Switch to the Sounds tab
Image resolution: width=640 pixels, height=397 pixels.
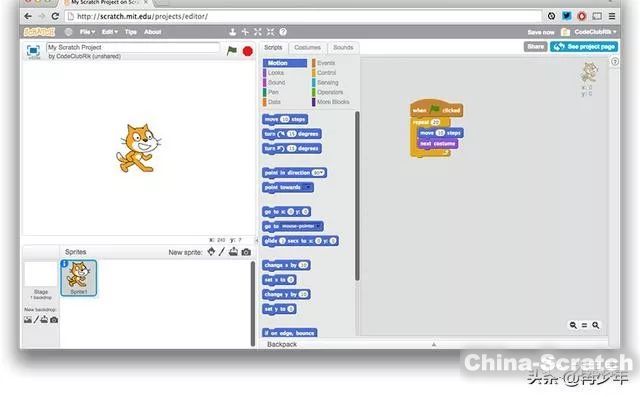pos(343,47)
